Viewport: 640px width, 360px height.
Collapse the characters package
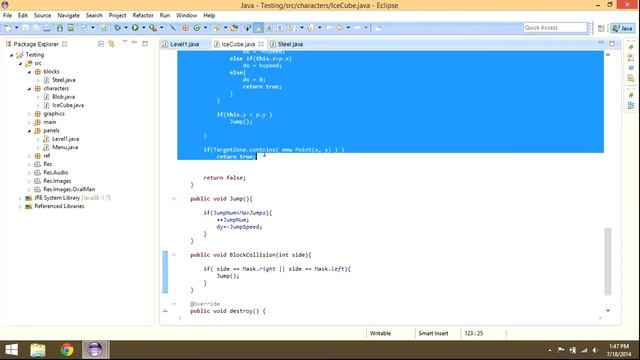29,89
